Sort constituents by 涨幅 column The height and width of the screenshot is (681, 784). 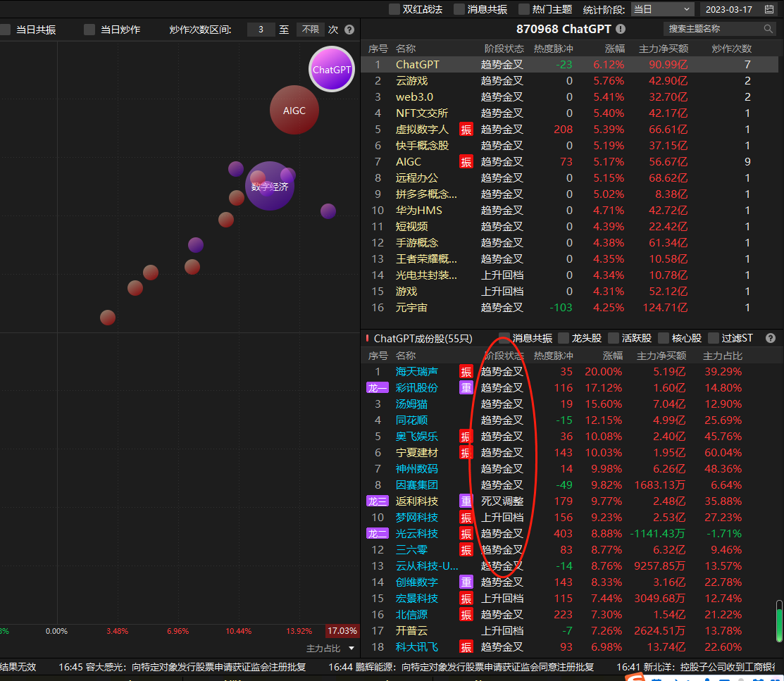pos(613,356)
